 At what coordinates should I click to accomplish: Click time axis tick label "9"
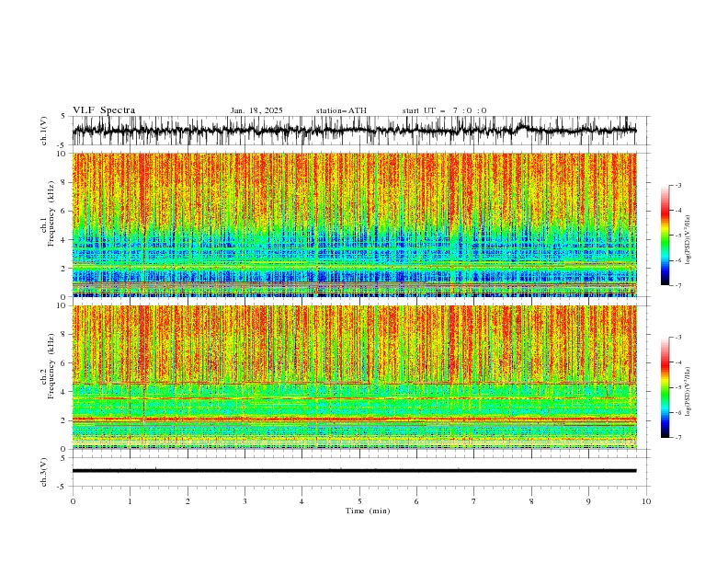588,501
